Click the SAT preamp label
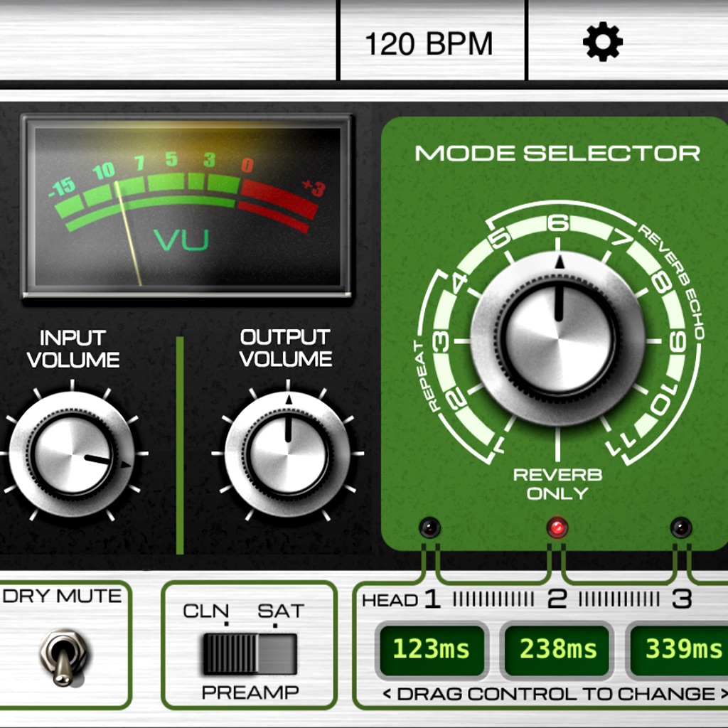This screenshot has width=728, height=728. 281,611
